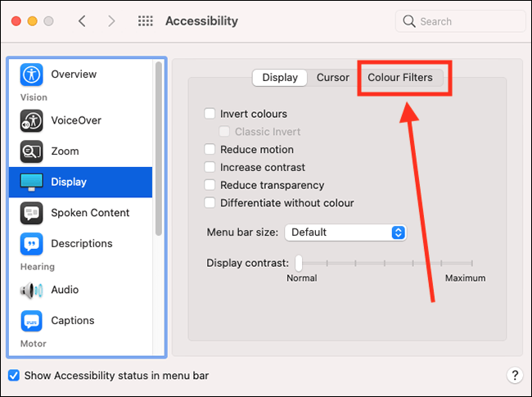The height and width of the screenshot is (397, 532).
Task: Open the VoiceOver icon in sidebar
Action: (32, 120)
